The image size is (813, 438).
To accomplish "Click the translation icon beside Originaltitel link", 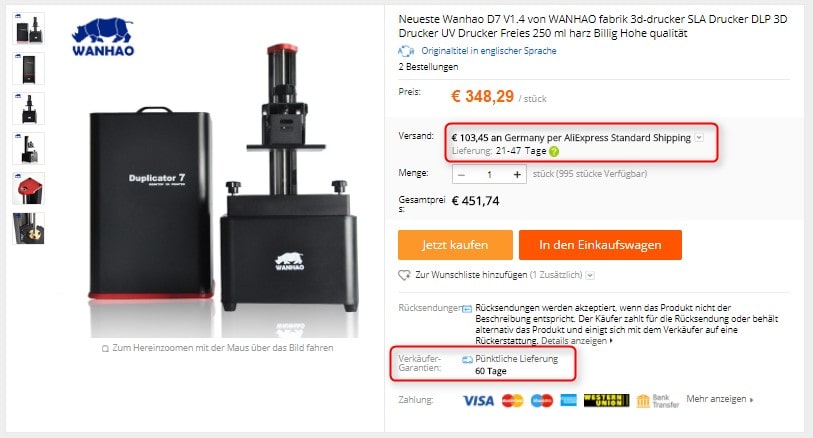I will click(406, 51).
